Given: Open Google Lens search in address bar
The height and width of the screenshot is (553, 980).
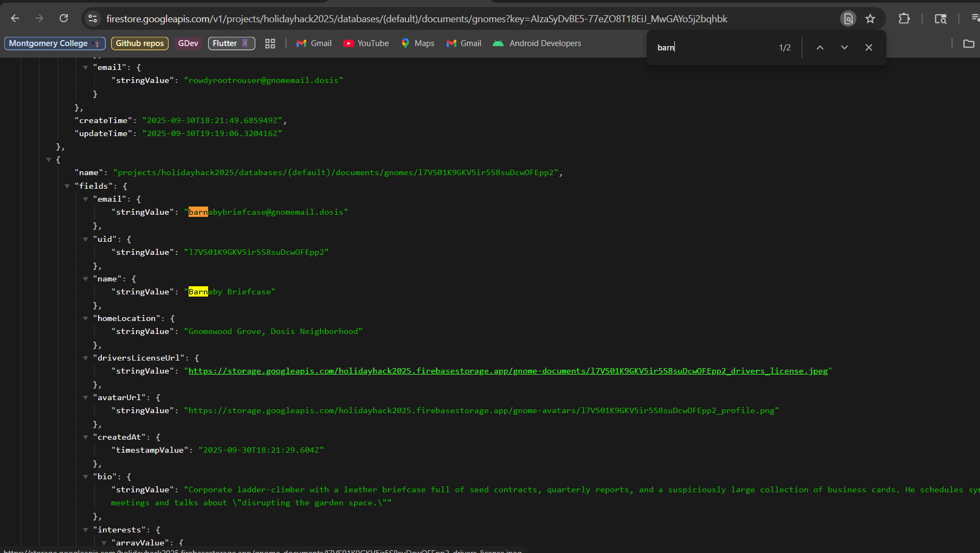Looking at the screenshot, I should point(848,18).
